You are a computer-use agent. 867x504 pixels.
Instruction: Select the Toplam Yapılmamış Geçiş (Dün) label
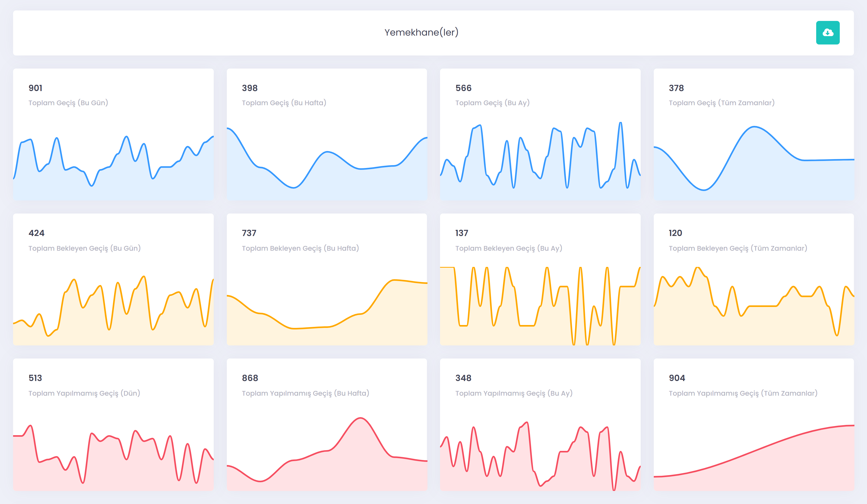pos(84,393)
